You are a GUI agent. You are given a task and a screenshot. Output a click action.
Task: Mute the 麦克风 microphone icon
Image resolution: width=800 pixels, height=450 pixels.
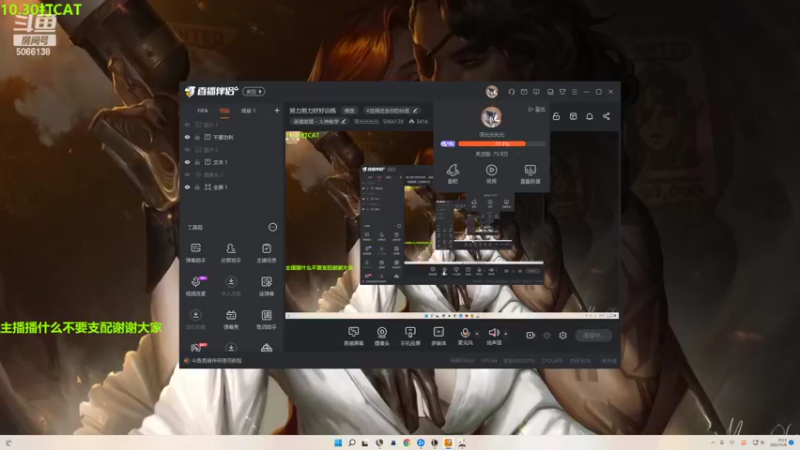(x=465, y=333)
